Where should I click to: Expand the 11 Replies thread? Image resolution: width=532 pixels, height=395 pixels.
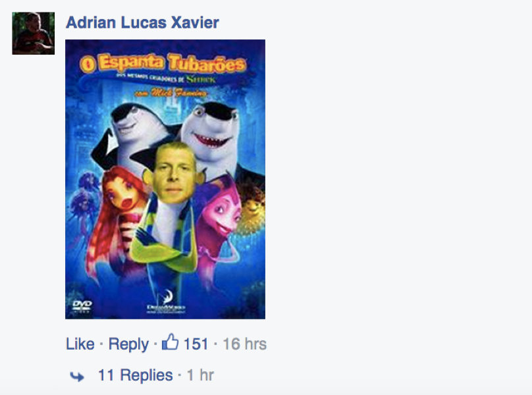point(136,375)
